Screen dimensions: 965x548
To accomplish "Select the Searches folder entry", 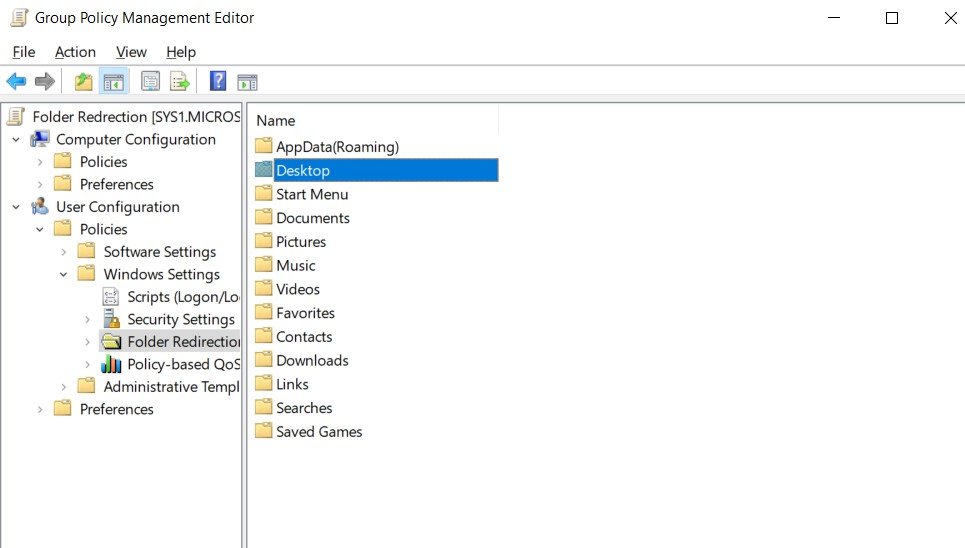I will 304,408.
